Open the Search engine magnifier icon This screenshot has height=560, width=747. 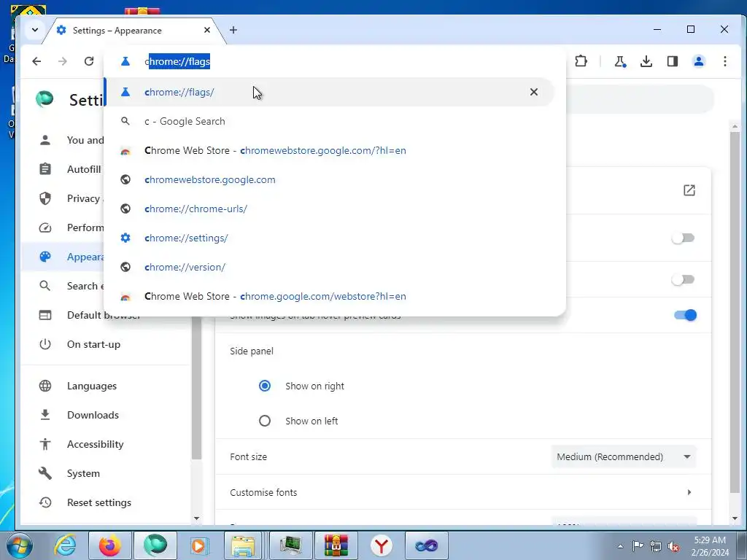pyautogui.click(x=45, y=286)
